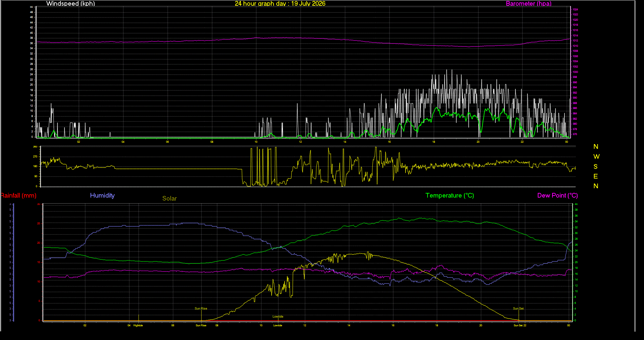Click the S compass direction label

point(596,166)
